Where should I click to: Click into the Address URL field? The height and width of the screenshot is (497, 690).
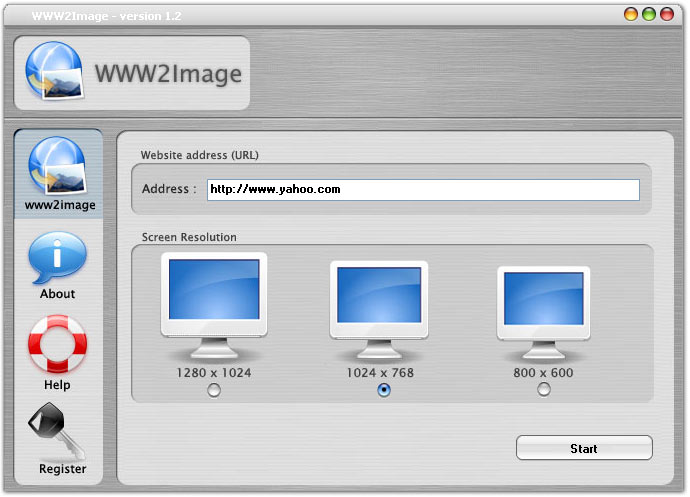click(423, 190)
